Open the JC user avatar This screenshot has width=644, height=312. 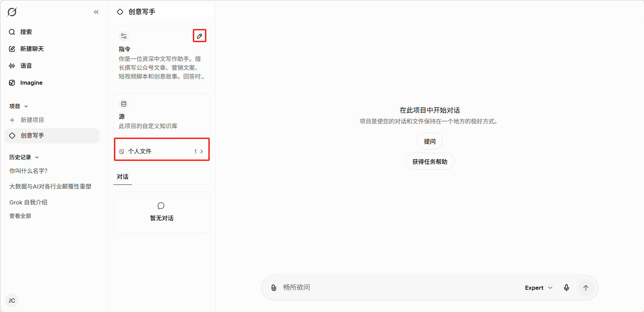[12, 301]
